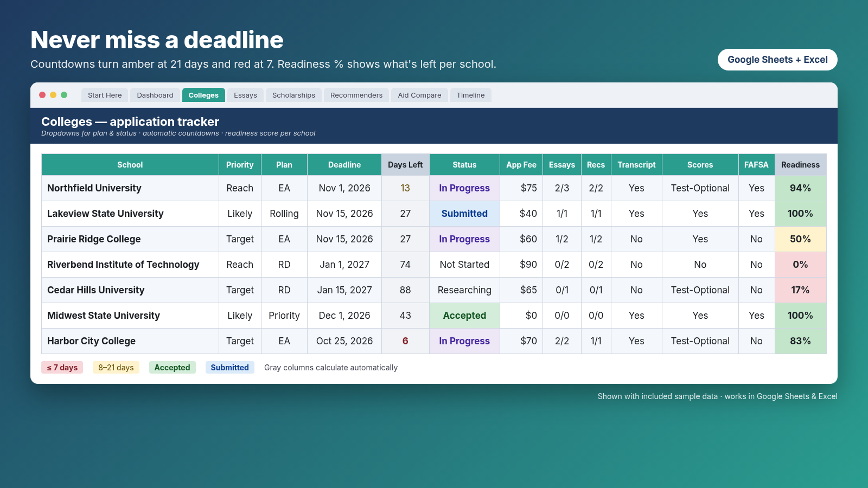Click the Dec 1, 2026 deadline cell
Image resolution: width=868 pixels, height=488 pixels.
click(x=344, y=316)
